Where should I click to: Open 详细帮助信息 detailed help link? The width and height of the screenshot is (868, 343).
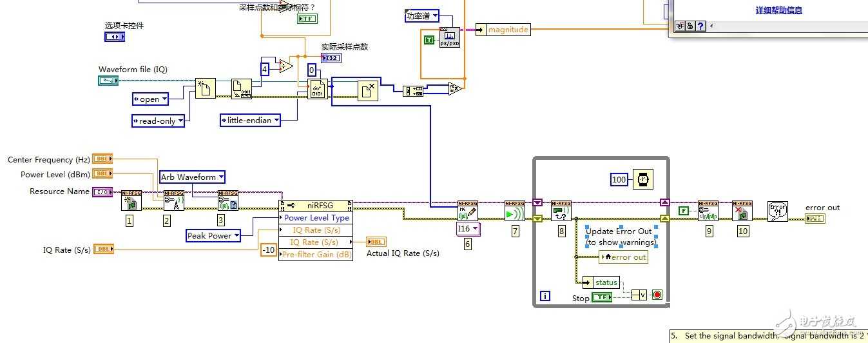778,10
